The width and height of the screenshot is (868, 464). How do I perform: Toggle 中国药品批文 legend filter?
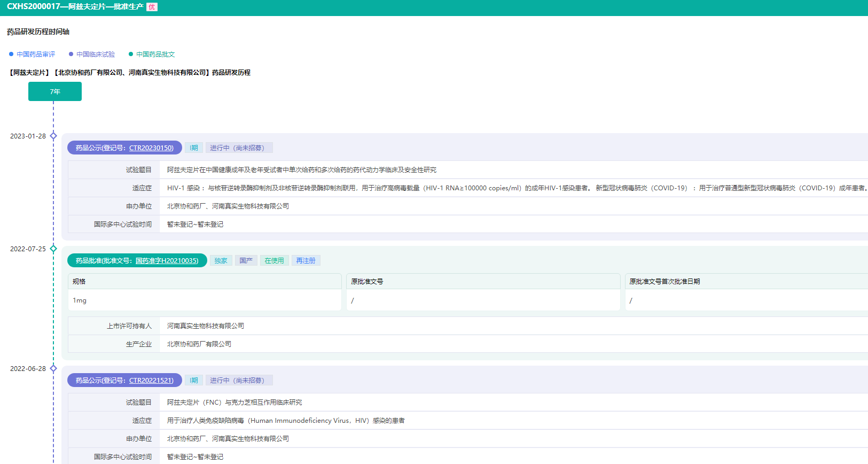(152, 55)
